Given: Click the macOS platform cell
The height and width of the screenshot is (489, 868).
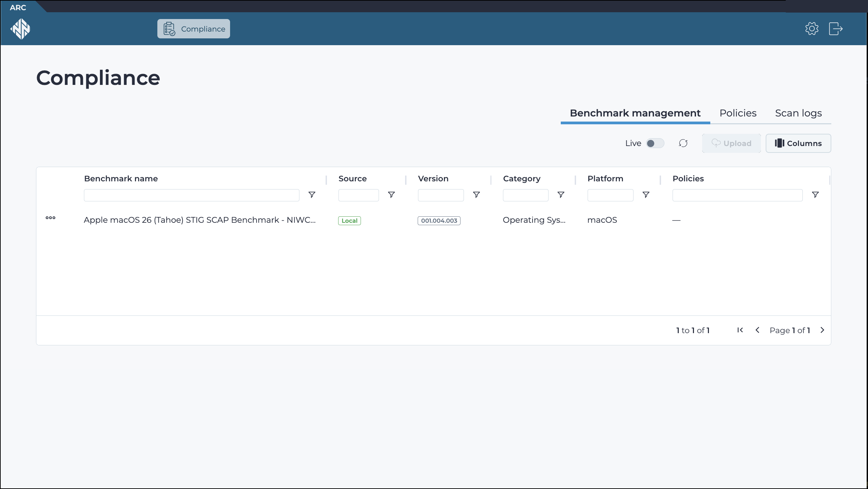Looking at the screenshot, I should coord(602,220).
